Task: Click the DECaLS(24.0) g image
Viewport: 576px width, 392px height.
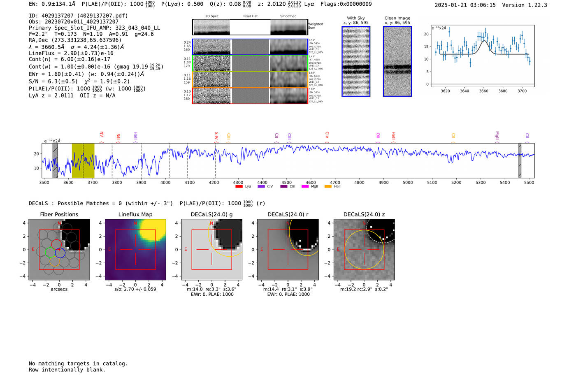Action: click(x=212, y=250)
